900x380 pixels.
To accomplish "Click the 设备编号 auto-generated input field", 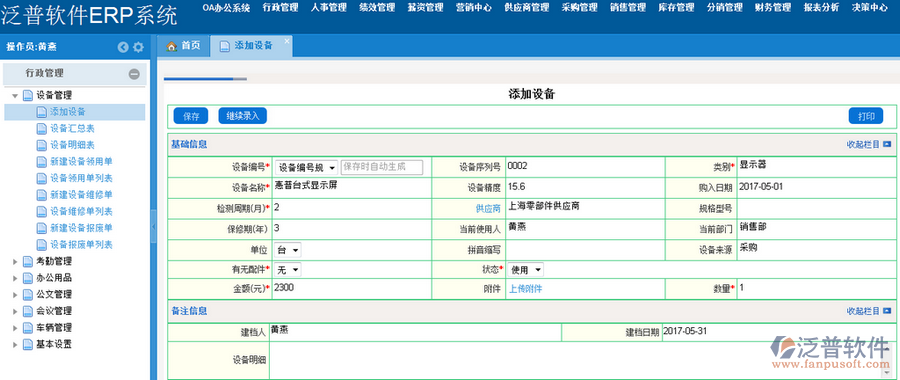I will click(382, 167).
